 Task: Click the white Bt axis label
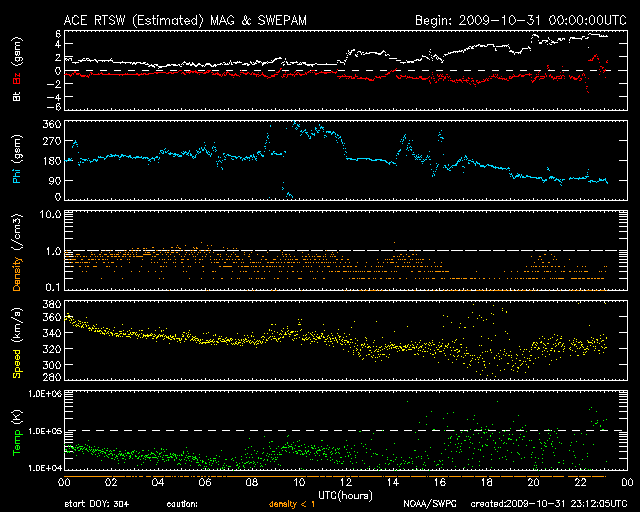(x=16, y=98)
